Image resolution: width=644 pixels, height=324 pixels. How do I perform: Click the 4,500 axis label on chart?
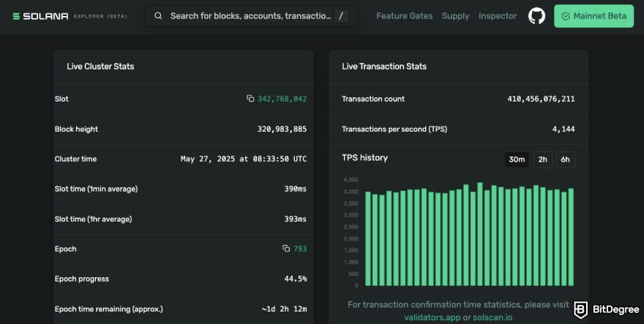(351, 180)
